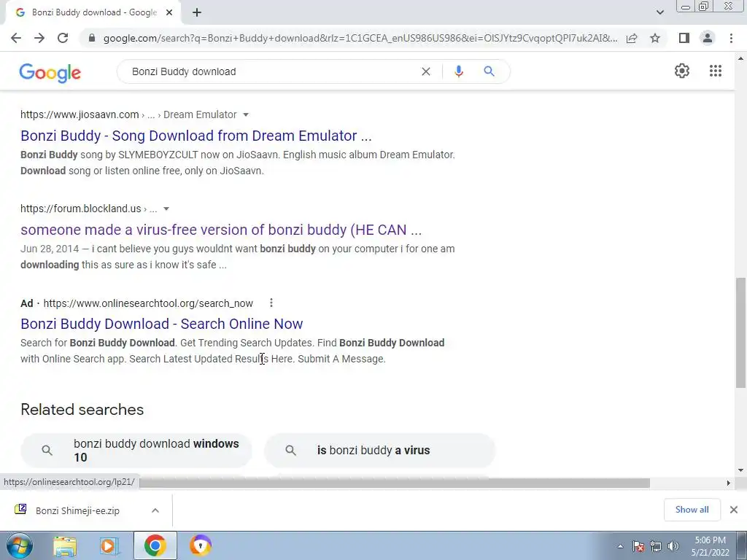This screenshot has width=747, height=560.
Task: Click in the Bonzi Buddy download search field
Action: coord(271,71)
